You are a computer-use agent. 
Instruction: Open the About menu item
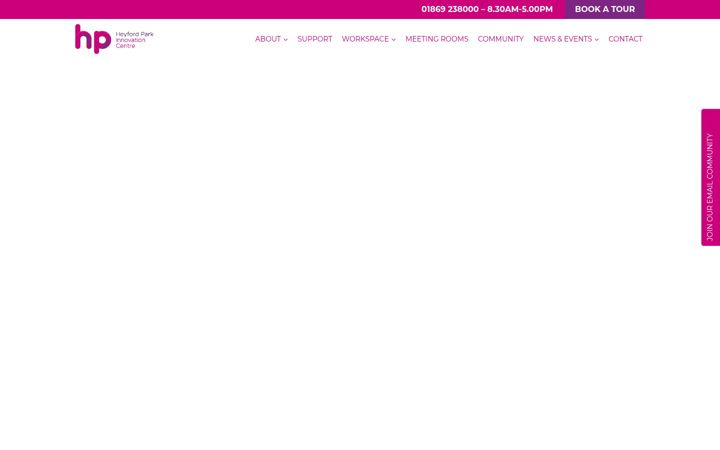tap(268, 39)
